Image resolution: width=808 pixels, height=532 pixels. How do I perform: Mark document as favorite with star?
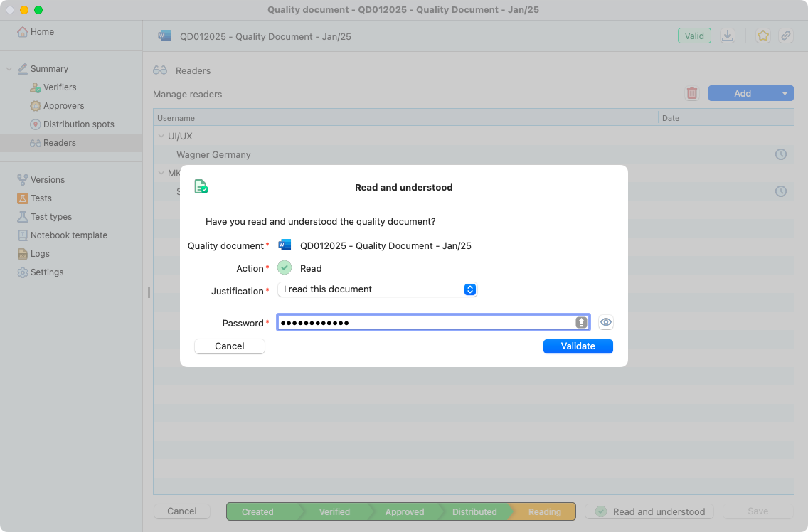pyautogui.click(x=762, y=36)
